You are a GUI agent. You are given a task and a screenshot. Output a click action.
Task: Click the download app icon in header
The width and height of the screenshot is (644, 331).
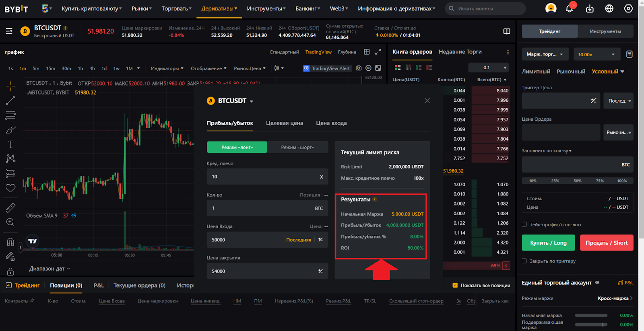590,8
